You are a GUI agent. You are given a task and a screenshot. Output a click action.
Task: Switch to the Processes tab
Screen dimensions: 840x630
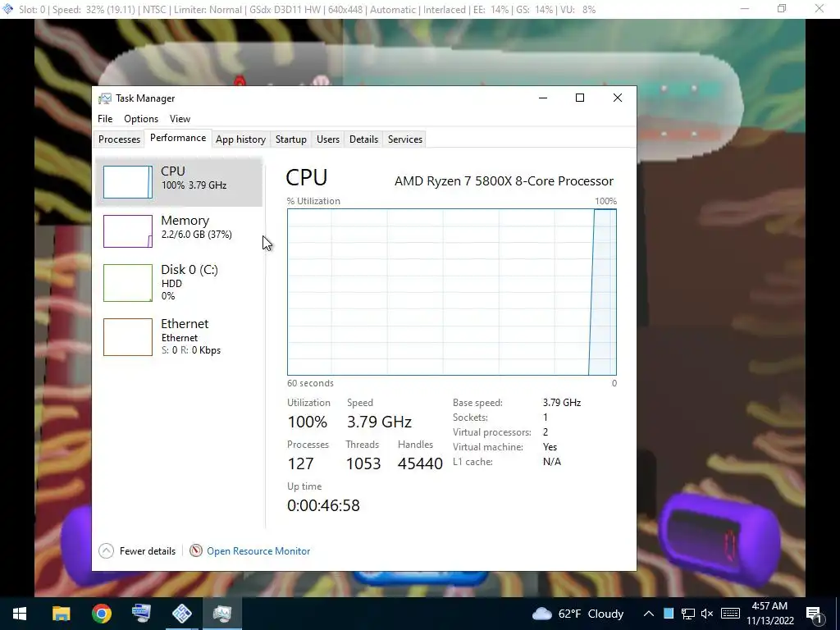[119, 139]
